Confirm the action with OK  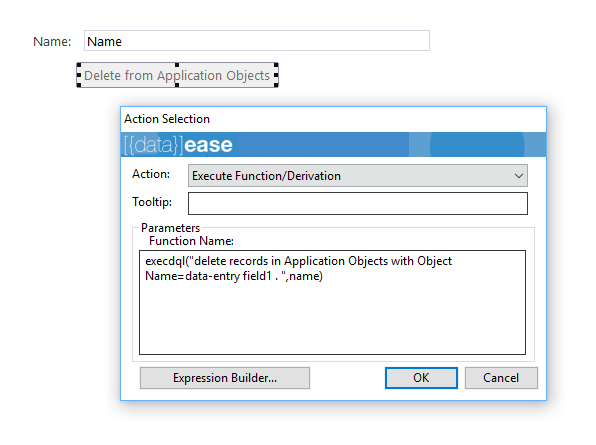pos(421,378)
